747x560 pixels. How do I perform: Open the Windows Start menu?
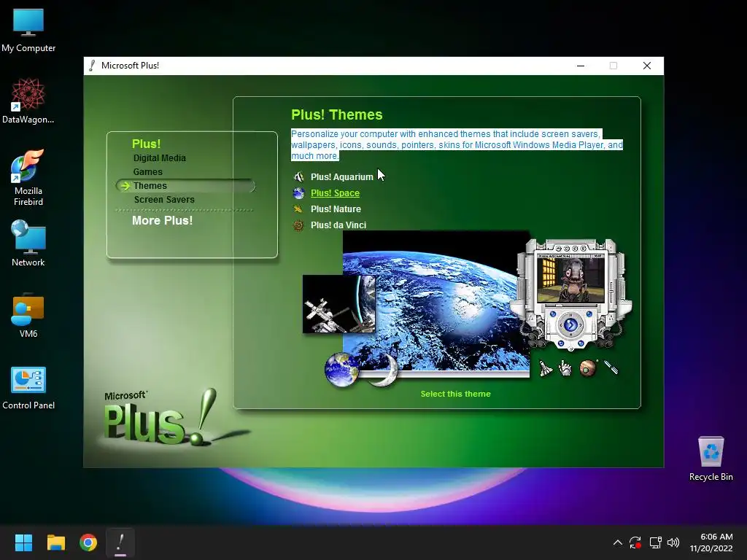pos(23,542)
